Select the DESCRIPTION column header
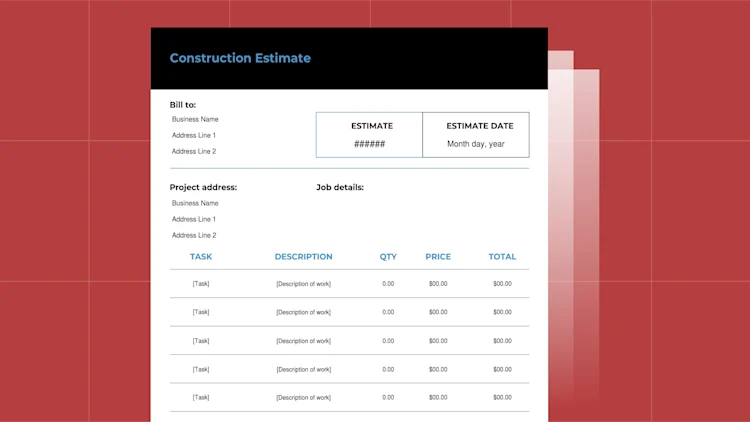This screenshot has width=750, height=422. tap(303, 256)
